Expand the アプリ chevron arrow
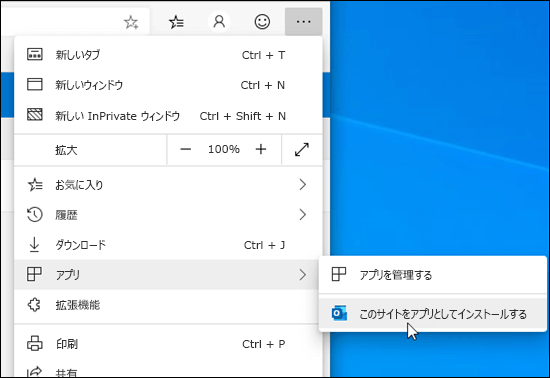The height and width of the screenshot is (378, 550). pos(303,275)
